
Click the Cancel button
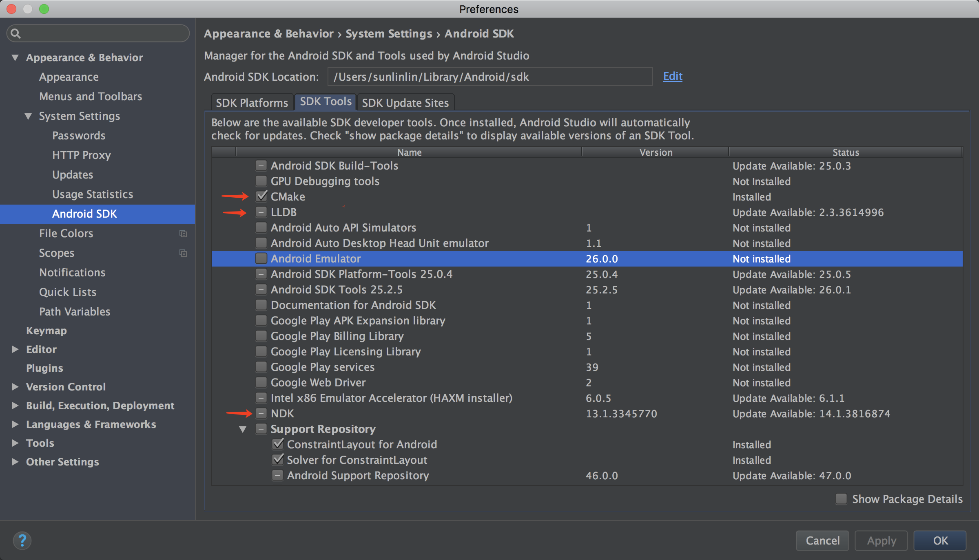click(822, 540)
